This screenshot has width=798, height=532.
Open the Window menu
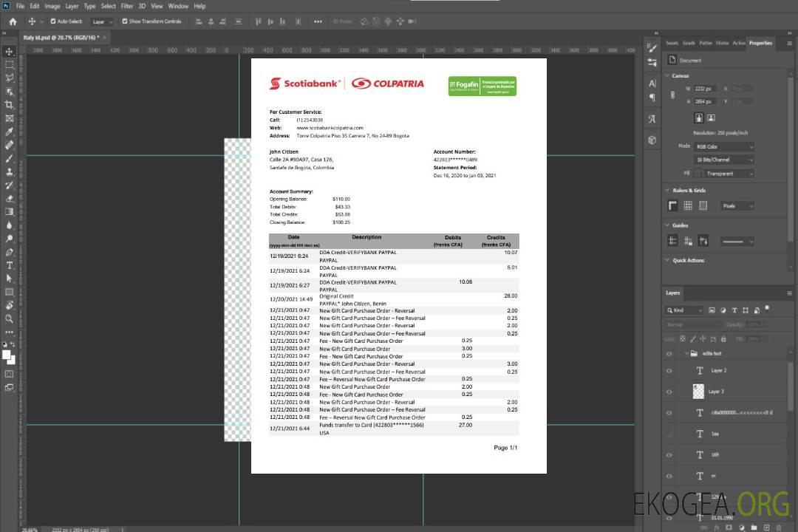pos(178,6)
